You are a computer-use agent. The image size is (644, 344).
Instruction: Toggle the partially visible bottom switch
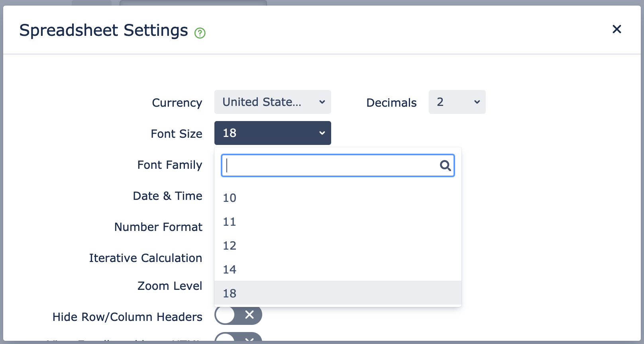point(238,337)
